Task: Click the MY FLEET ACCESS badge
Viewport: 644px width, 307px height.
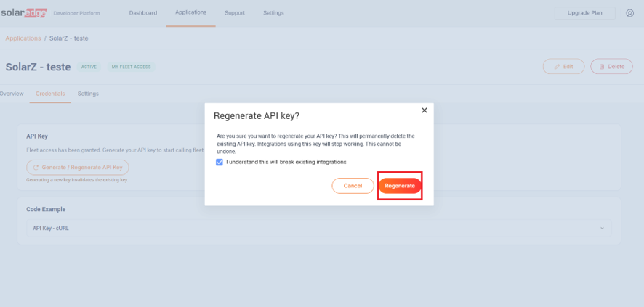Action: 132,67
